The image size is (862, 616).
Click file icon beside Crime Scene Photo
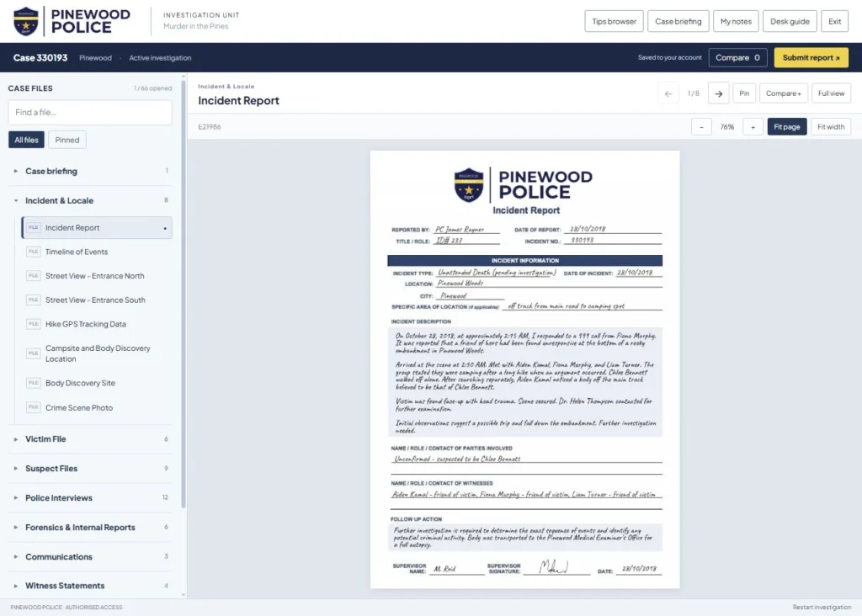(34, 407)
